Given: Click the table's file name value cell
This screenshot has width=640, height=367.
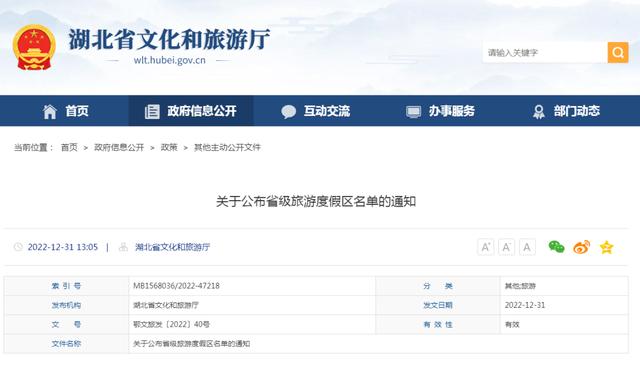Looking at the screenshot, I should point(378,344).
